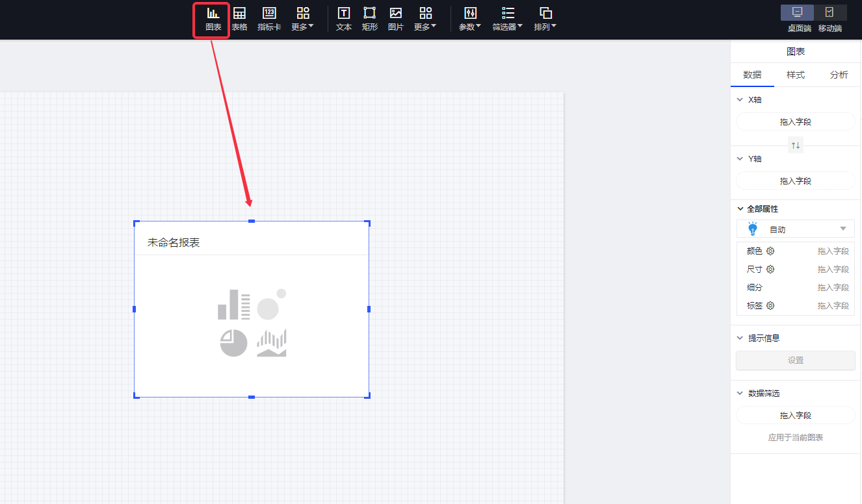Click the X/Y axis swap icon
Viewport: 862px width, 504px height.
coord(796,145)
